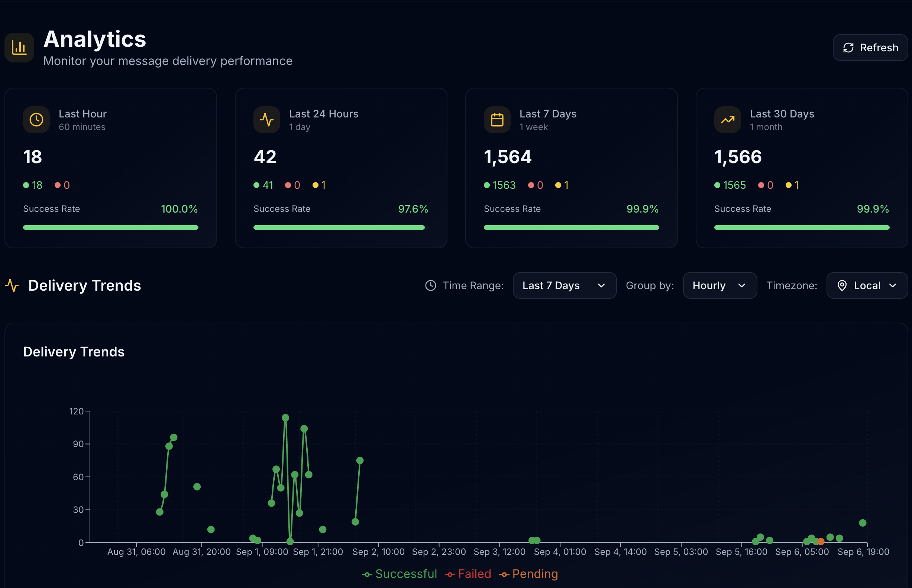
Task: Click the 97.6% success rate value
Action: click(x=413, y=209)
